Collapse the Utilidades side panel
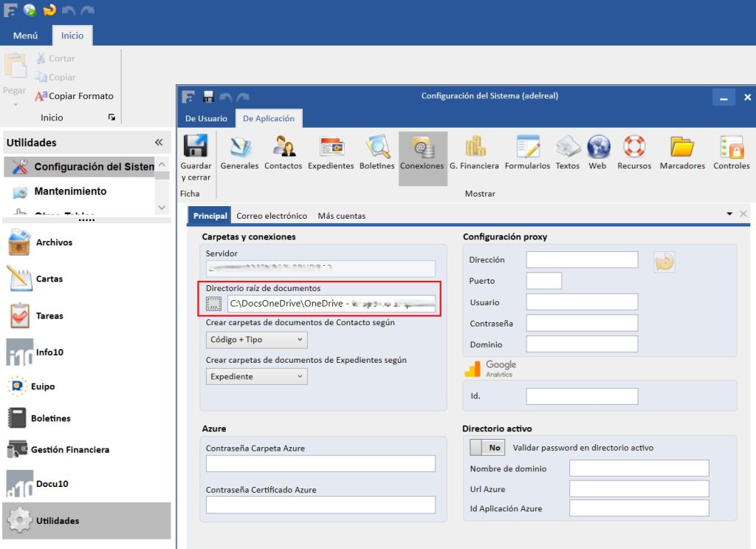This screenshot has width=756, height=549. tap(159, 143)
